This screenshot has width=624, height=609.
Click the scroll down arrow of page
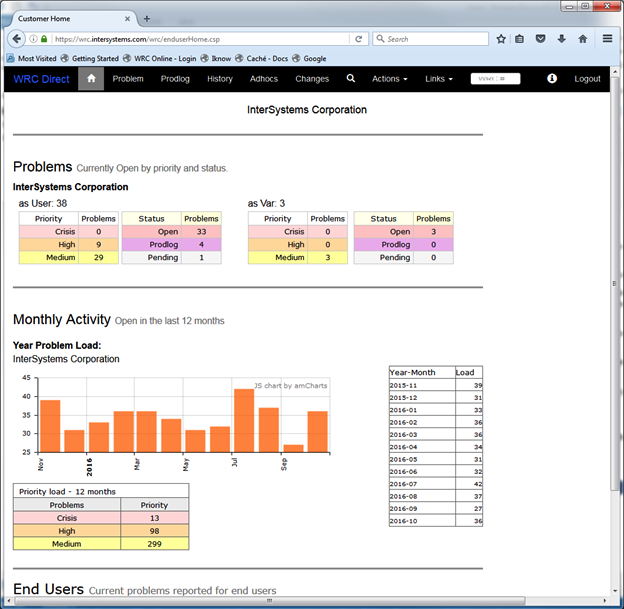(x=615, y=591)
